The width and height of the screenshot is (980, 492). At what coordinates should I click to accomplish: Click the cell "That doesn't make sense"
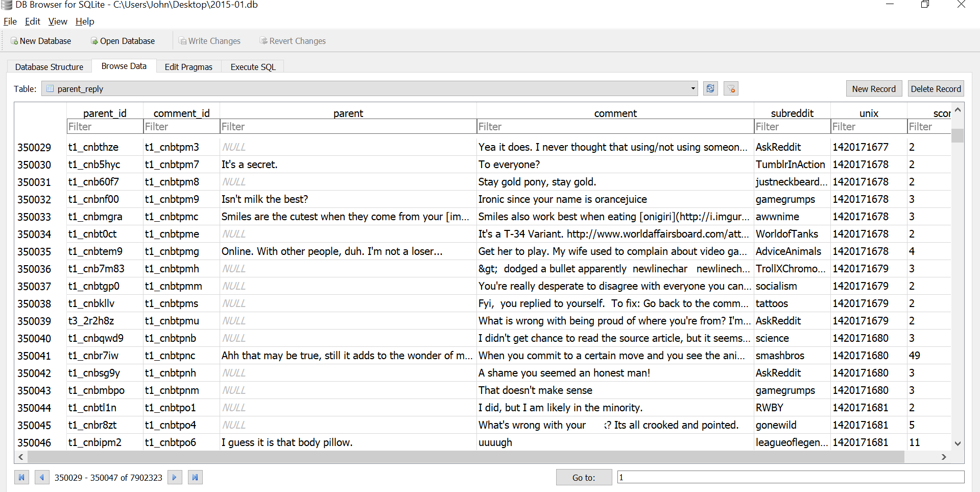pyautogui.click(x=615, y=390)
